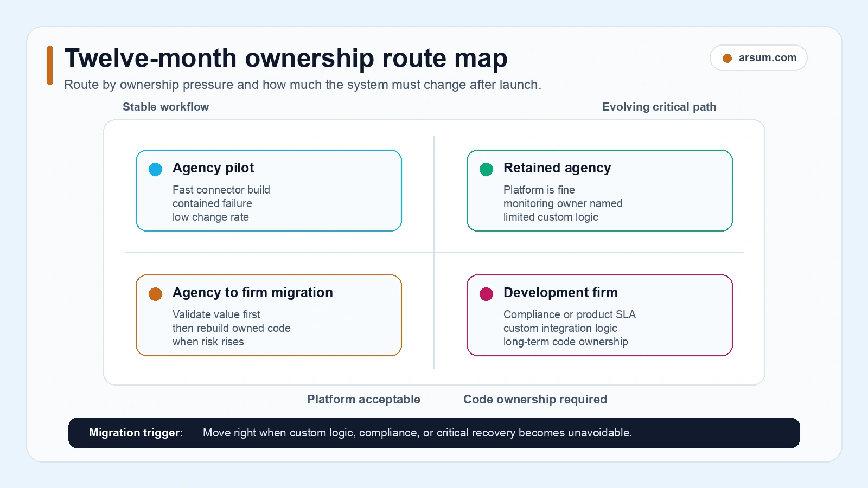Click the Agency to firm migration heading

click(x=253, y=293)
